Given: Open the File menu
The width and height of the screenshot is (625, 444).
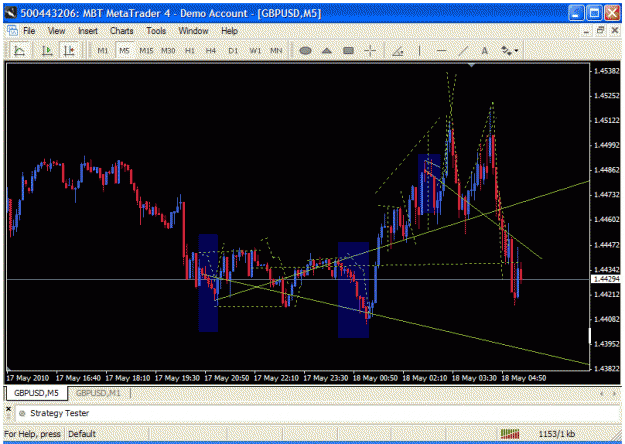Looking at the screenshot, I should pyautogui.click(x=29, y=31).
